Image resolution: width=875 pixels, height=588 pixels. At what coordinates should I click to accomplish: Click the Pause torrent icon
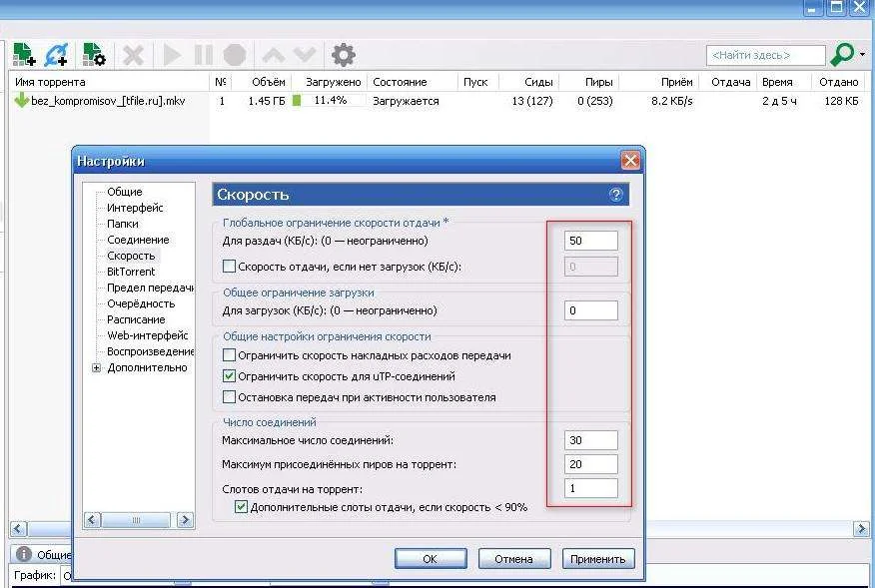click(203, 55)
